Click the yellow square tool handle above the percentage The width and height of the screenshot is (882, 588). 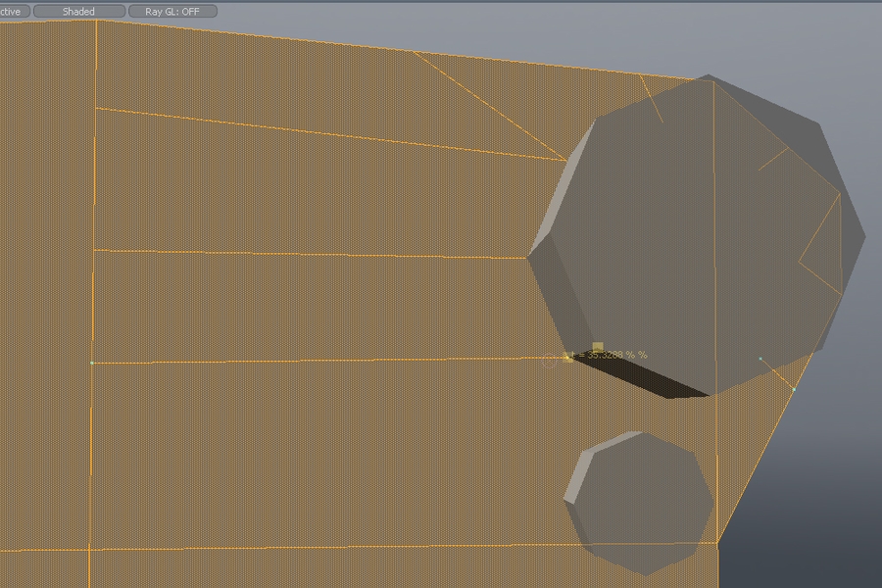pyautogui.click(x=598, y=347)
